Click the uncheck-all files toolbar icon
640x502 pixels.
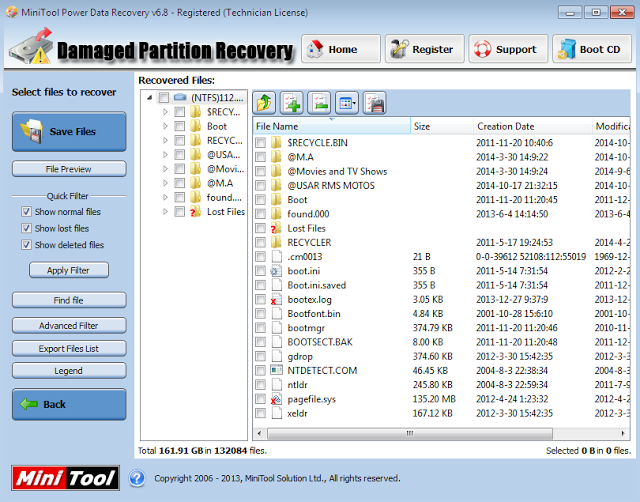coord(319,103)
